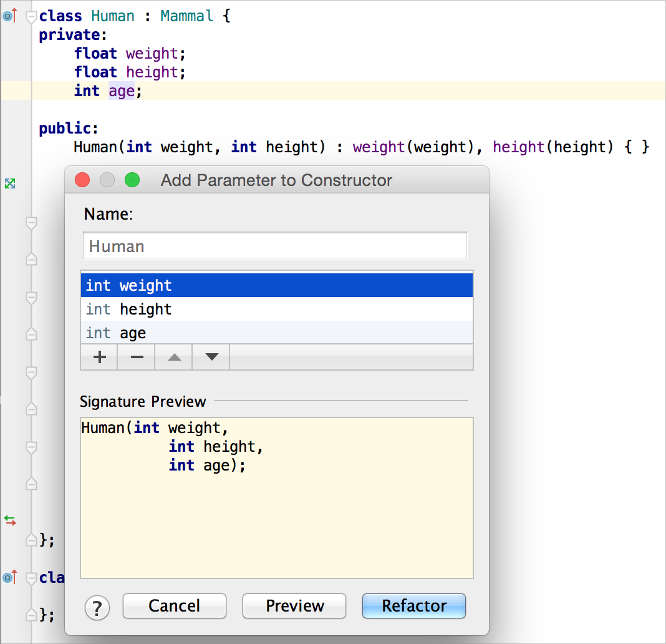The image size is (666, 644).
Task: Click 'float height' field declaration in the editor
Action: [x=130, y=72]
